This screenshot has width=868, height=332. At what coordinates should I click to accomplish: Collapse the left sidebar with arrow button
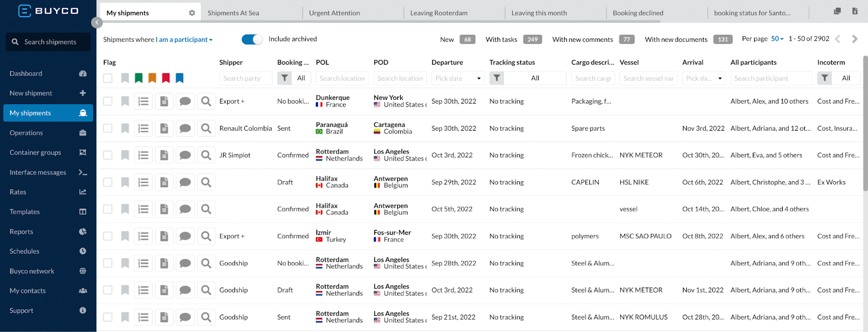click(97, 22)
